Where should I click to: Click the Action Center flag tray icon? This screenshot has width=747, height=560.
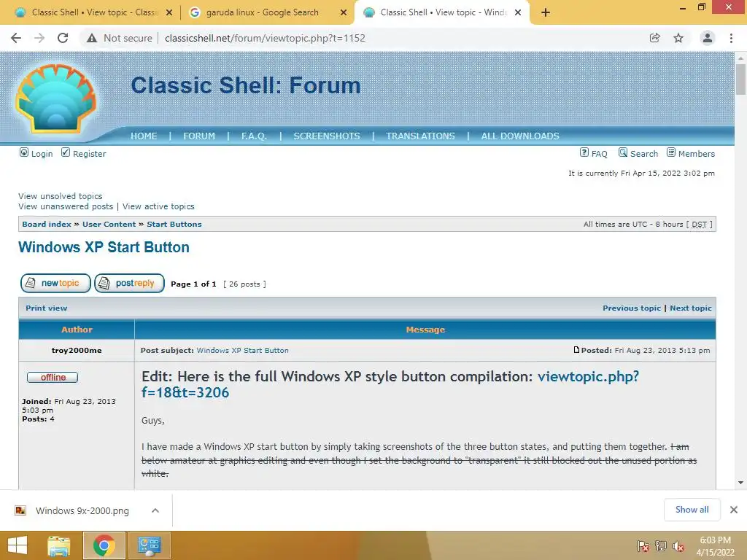click(643, 546)
